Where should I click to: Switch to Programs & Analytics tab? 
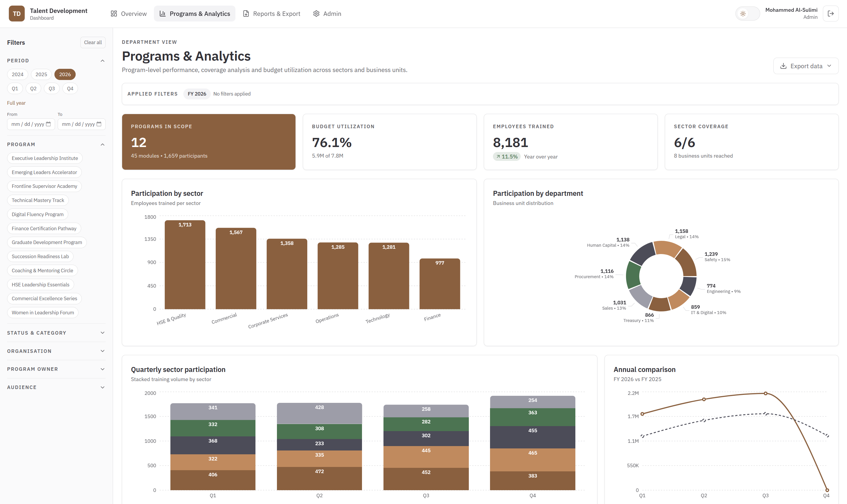(195, 14)
